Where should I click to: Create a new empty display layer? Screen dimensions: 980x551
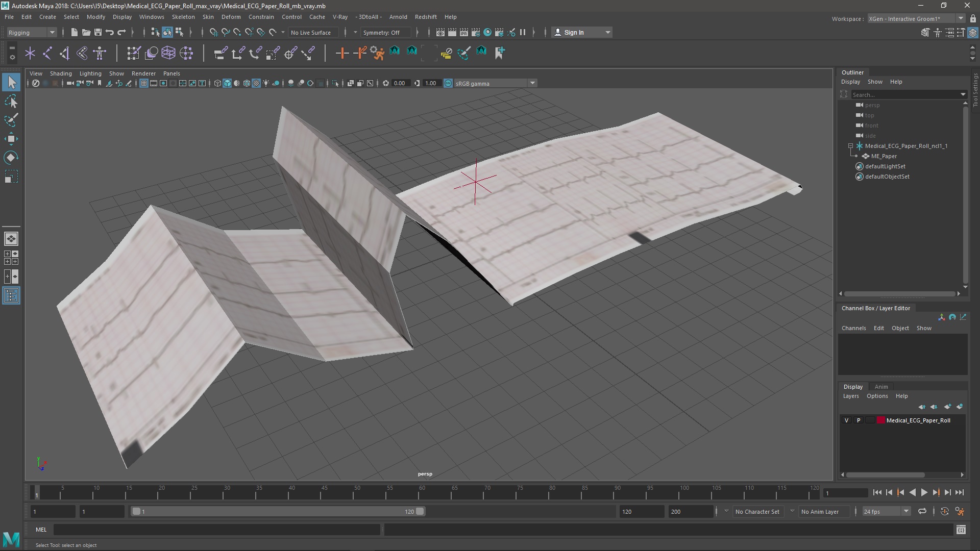(x=948, y=407)
